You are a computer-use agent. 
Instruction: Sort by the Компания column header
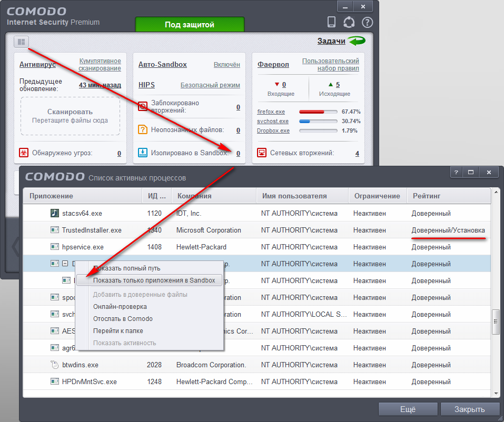[x=214, y=196]
